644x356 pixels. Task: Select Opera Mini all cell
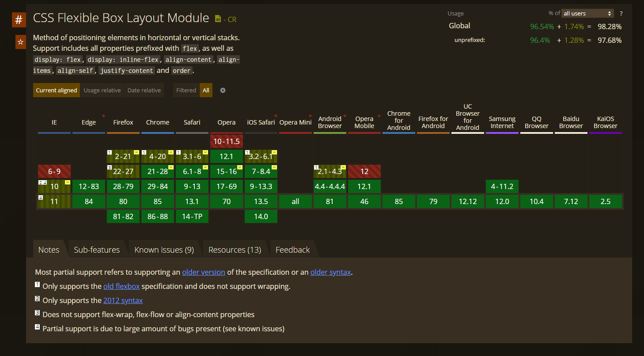295,201
